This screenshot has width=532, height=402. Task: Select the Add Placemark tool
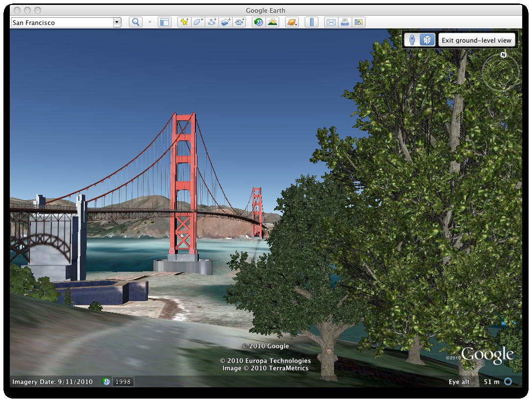pos(184,22)
